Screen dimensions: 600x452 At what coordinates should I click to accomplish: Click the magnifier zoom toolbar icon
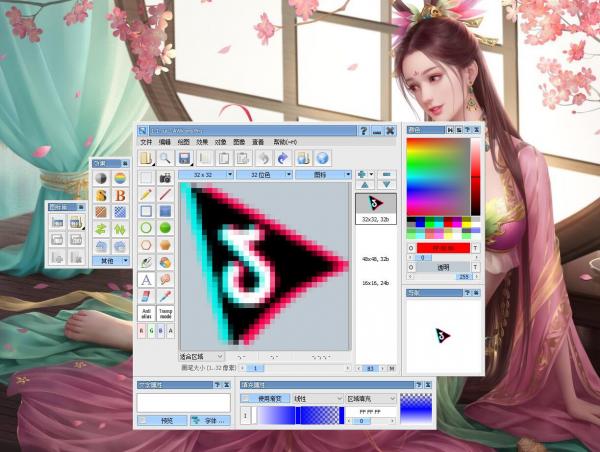pyautogui.click(x=165, y=158)
